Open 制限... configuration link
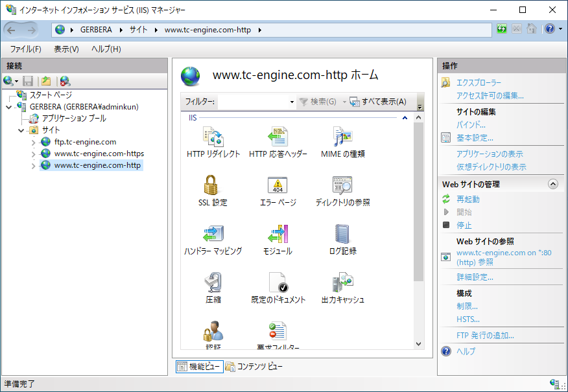The width and height of the screenshot is (568, 392). 467,306
